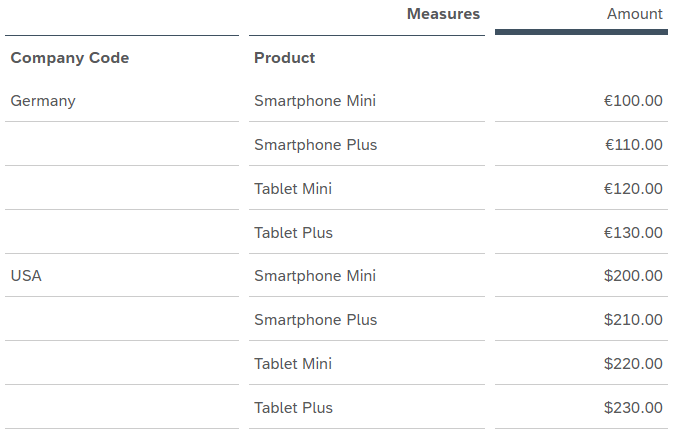
Task: Select USA's Smartphone Plus product cell
Action: 316,320
